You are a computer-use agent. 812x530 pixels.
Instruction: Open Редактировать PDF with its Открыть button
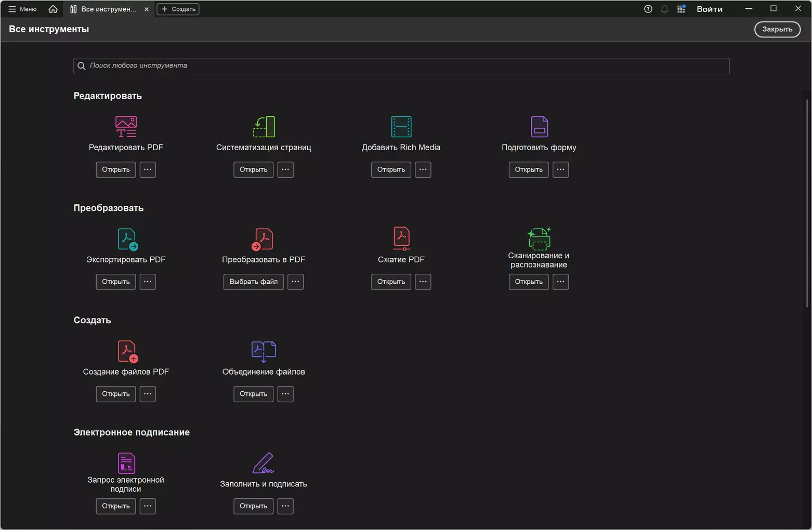click(116, 169)
